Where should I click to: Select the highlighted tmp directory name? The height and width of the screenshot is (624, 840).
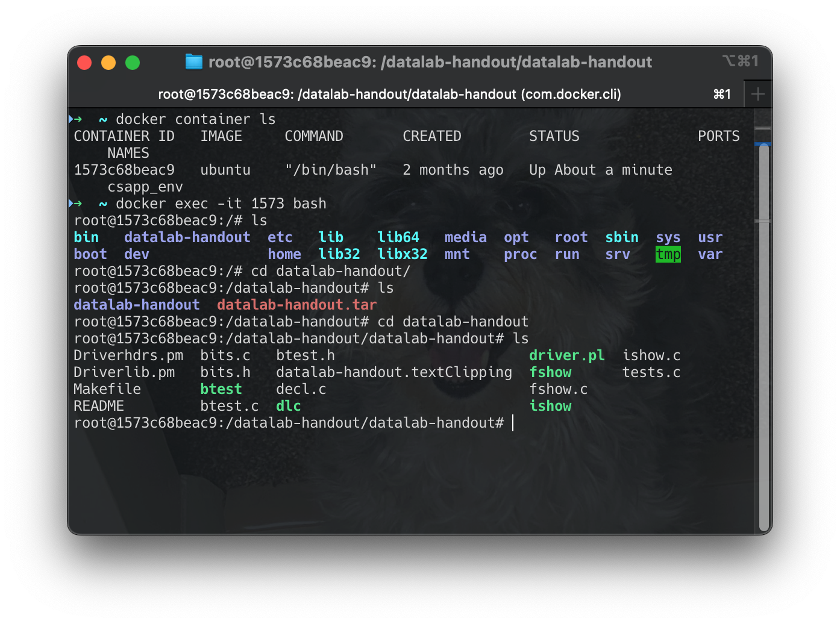[x=668, y=254]
